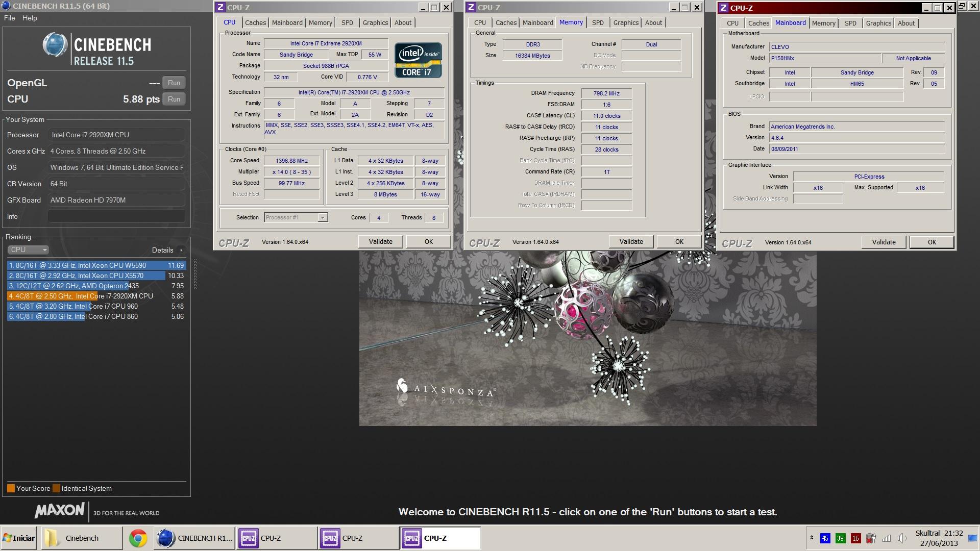Click the Processor field reading Intel Core i7-2920XM CPU

[116, 135]
